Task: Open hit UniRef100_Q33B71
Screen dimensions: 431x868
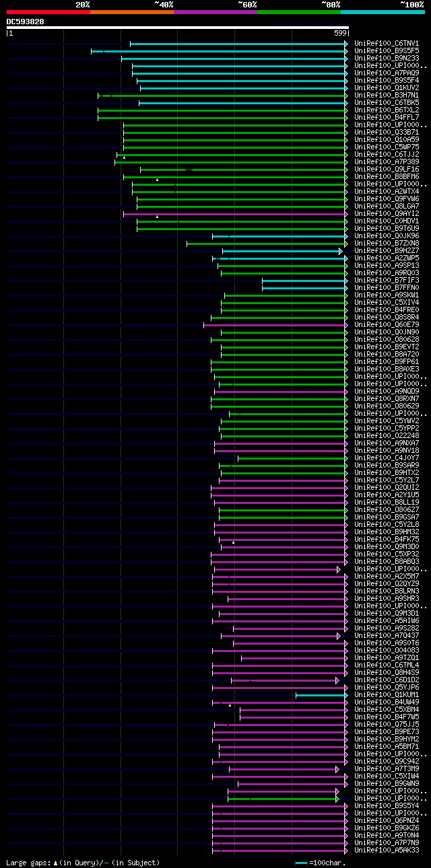Action: pos(387,133)
